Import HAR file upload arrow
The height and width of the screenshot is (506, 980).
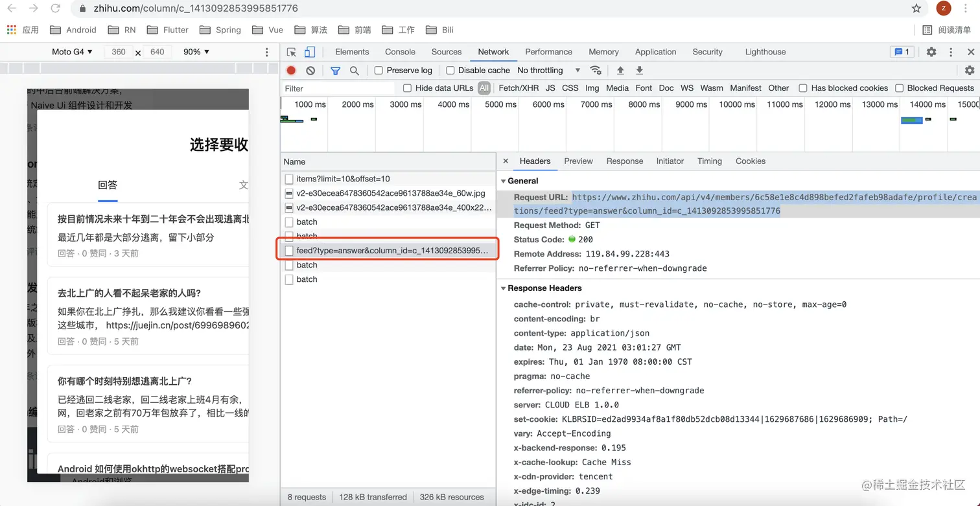click(620, 70)
